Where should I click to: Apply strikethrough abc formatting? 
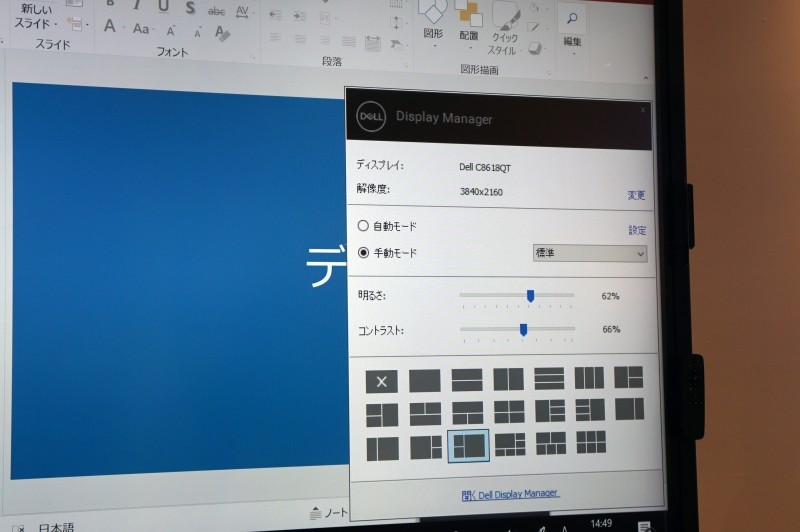[216, 11]
